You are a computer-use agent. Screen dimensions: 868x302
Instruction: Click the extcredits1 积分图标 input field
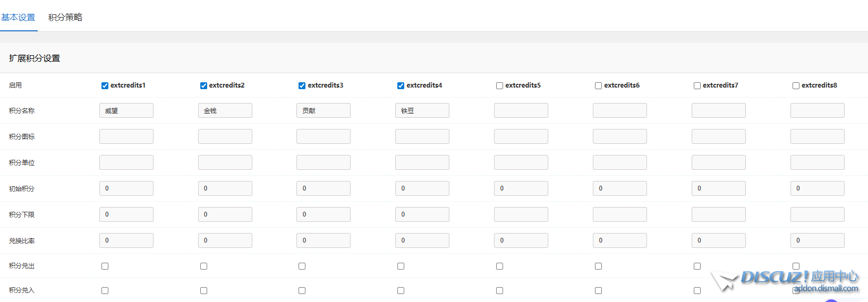pos(126,136)
